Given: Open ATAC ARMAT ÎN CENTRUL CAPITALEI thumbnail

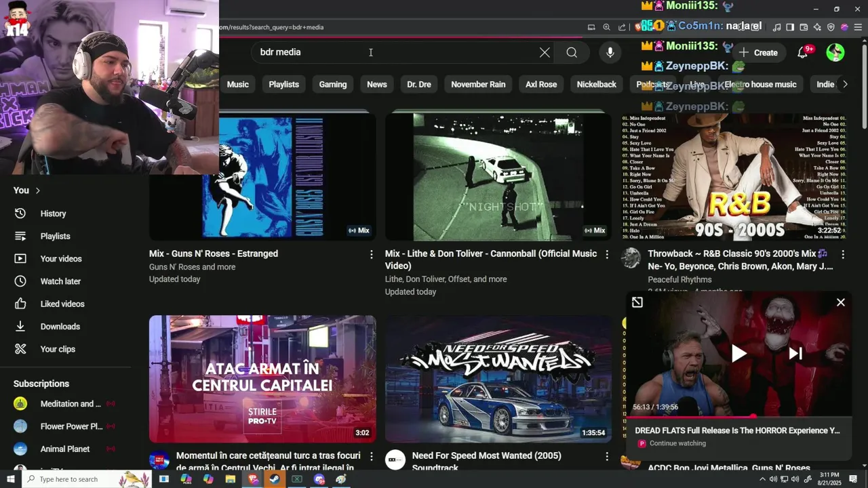Looking at the screenshot, I should click(x=262, y=379).
